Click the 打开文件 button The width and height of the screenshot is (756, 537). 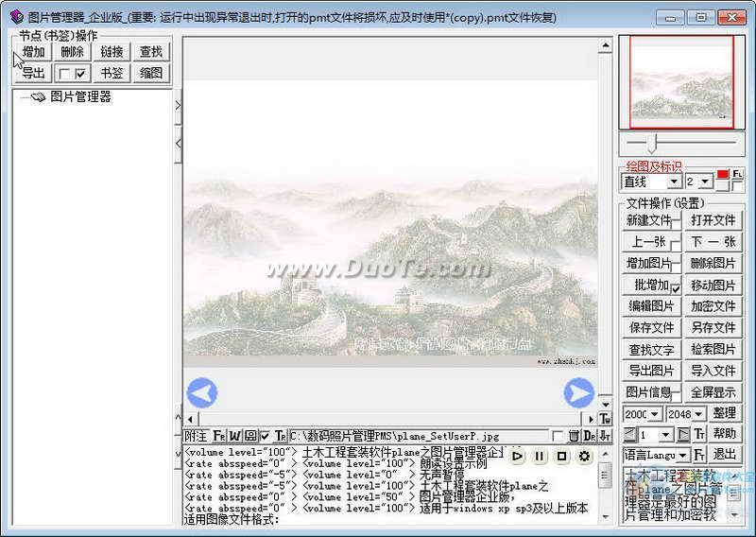(x=713, y=220)
